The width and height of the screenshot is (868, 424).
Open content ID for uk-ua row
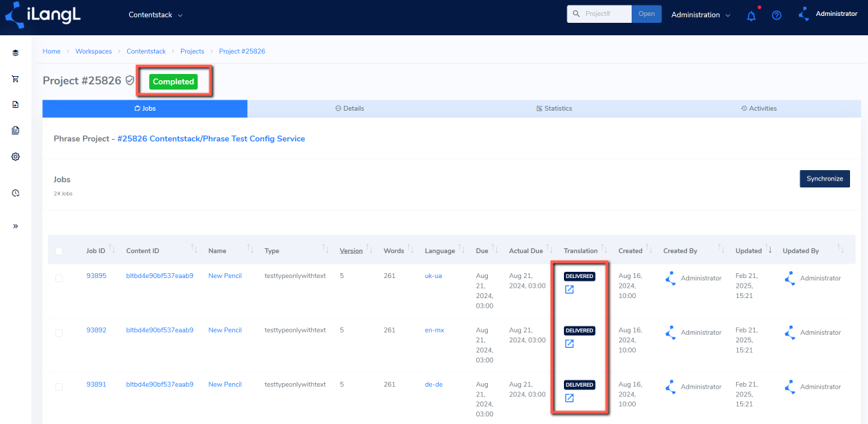[160, 275]
